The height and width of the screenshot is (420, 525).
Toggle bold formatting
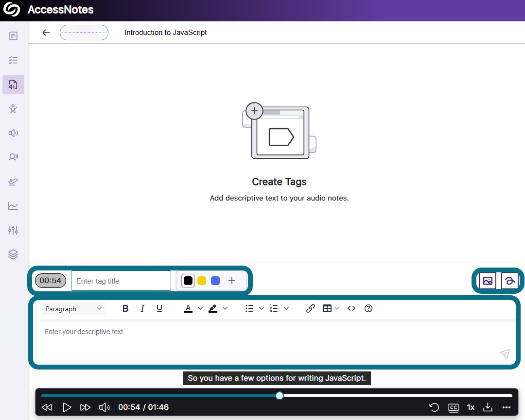pyautogui.click(x=125, y=308)
